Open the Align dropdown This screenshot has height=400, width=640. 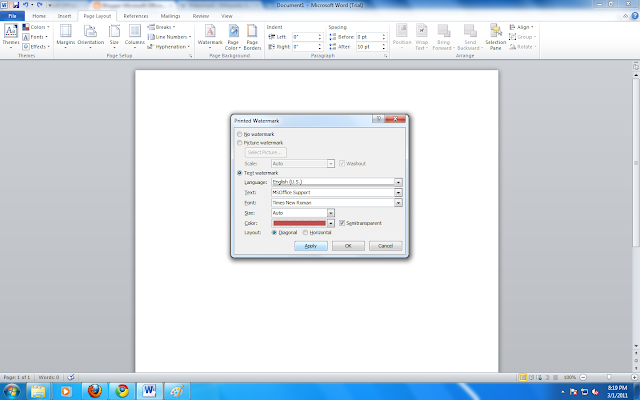(521, 27)
